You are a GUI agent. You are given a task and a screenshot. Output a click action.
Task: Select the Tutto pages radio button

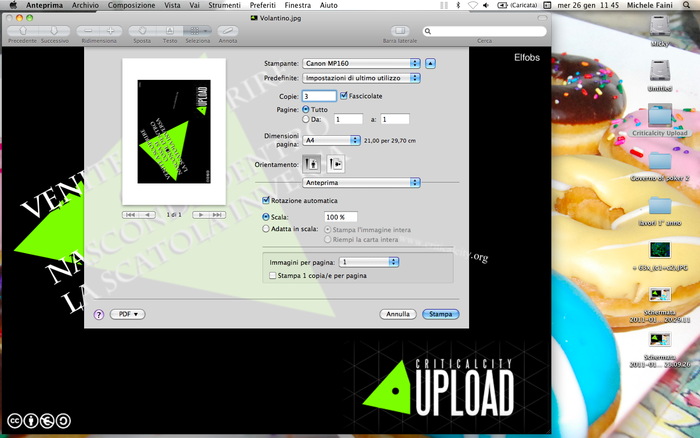point(306,109)
